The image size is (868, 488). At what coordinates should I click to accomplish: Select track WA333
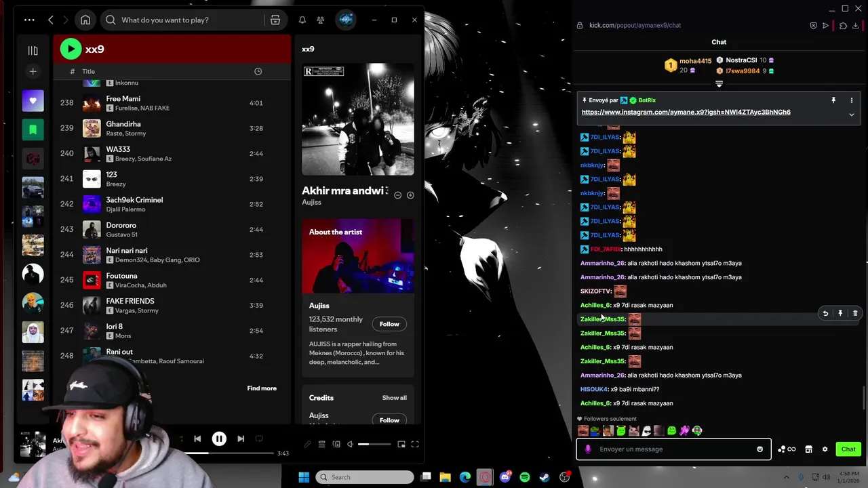click(x=172, y=153)
